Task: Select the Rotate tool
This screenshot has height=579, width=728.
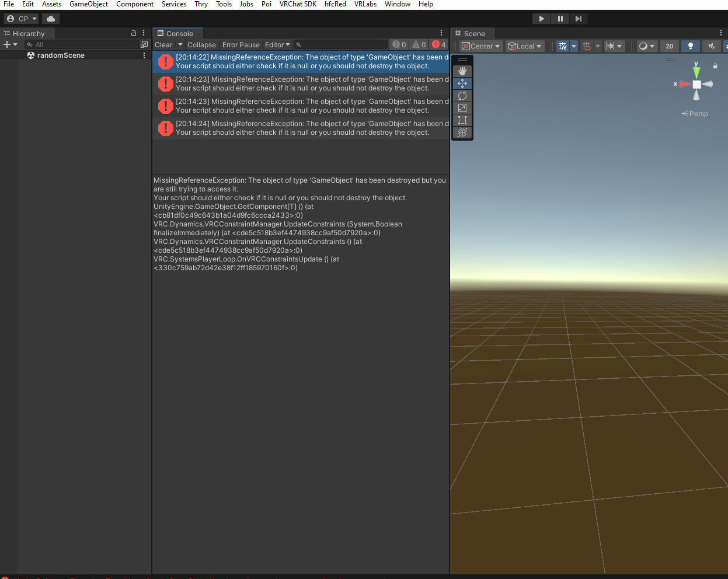Action: [x=462, y=96]
